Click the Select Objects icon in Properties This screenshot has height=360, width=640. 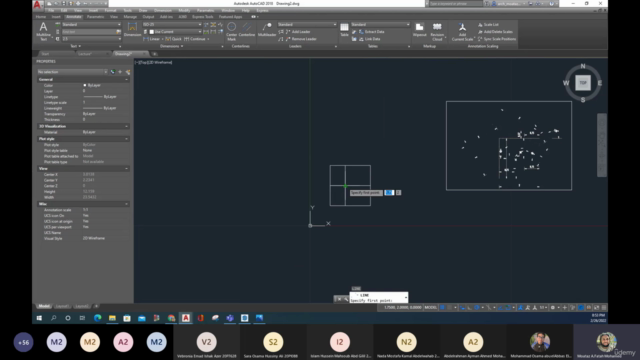coord(120,72)
